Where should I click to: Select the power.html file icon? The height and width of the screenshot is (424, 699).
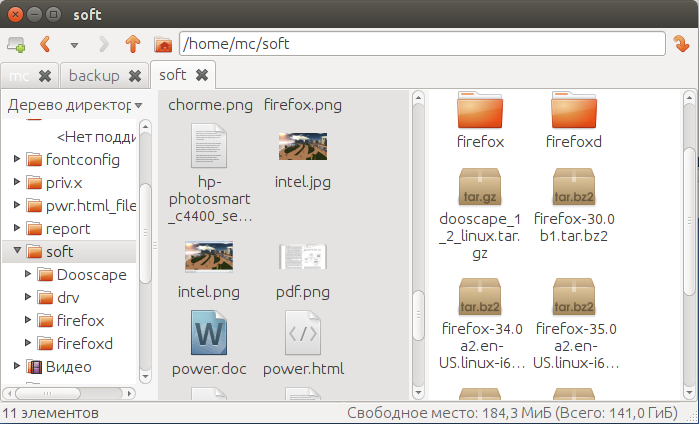click(303, 333)
